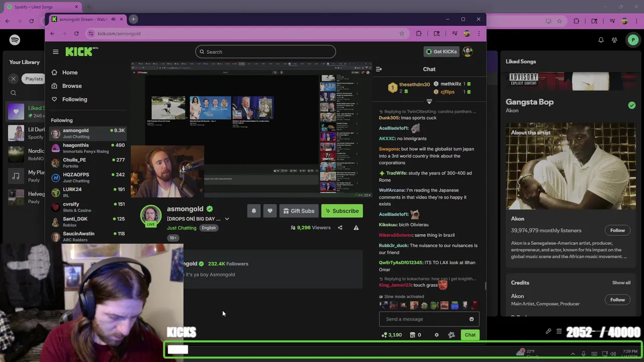644x362 pixels.
Task: Expand the stream title chevron
Action: click(227, 219)
